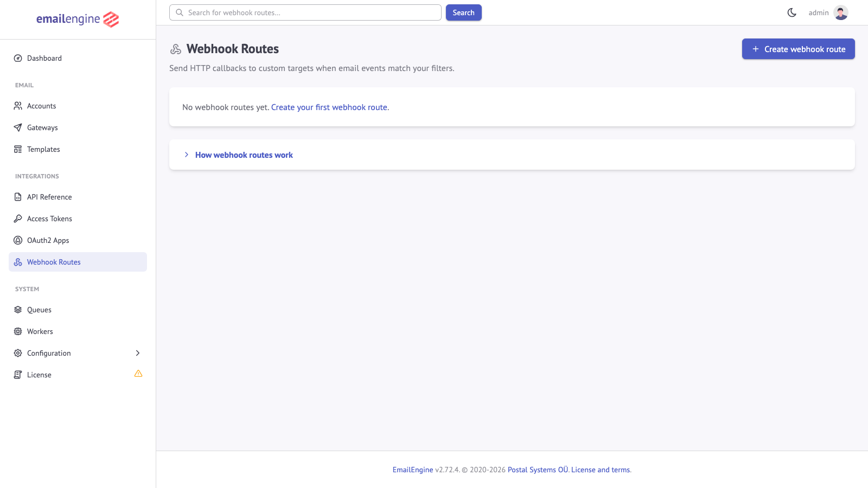Viewport: 868px width, 488px height.
Task: Click the Webhook Routes sidebar icon
Action: coord(18,262)
